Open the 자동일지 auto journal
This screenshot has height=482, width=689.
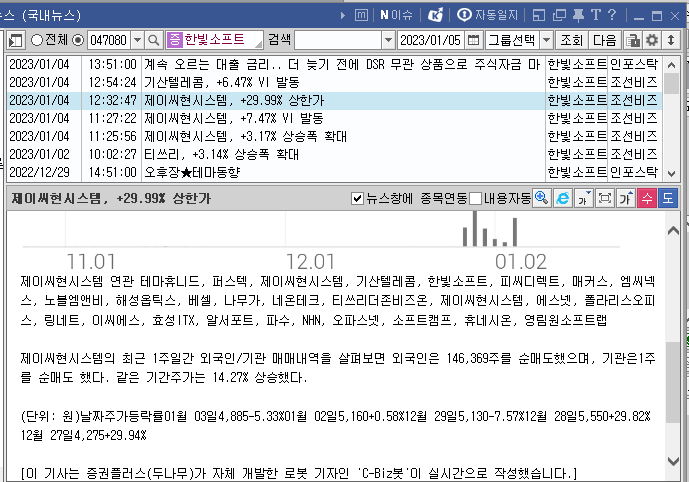click(488, 15)
